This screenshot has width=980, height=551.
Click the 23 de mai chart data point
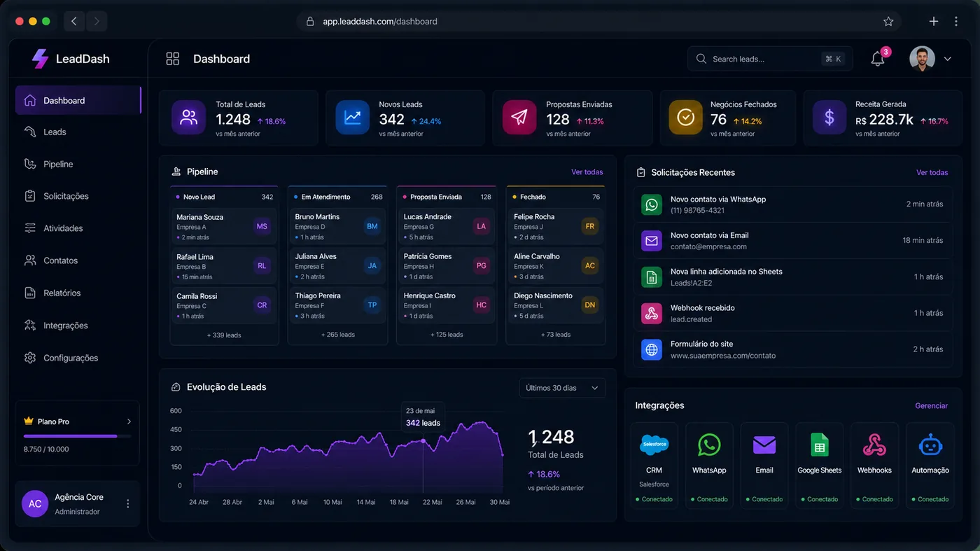(x=423, y=441)
